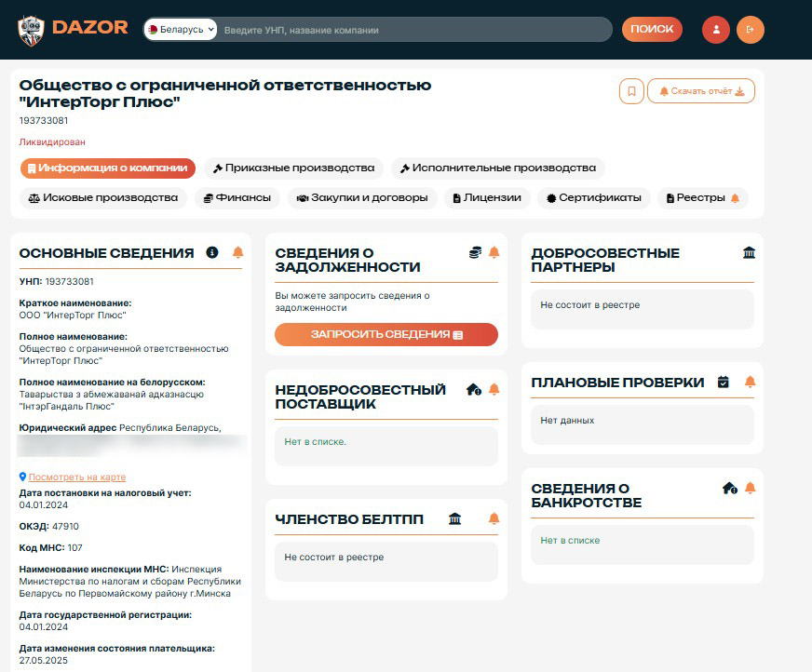Click the DAZOR robot logo icon
This screenshot has width=812, height=672.
pyautogui.click(x=31, y=31)
